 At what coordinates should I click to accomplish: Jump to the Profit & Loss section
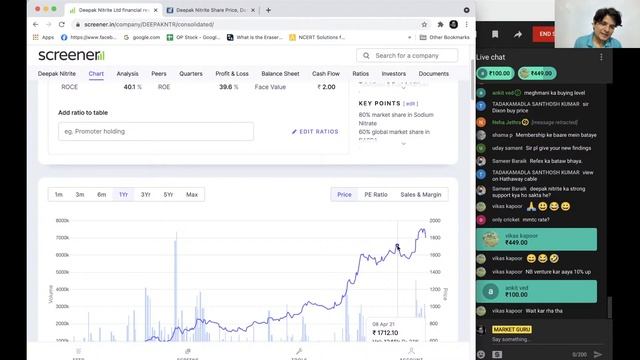coord(232,74)
